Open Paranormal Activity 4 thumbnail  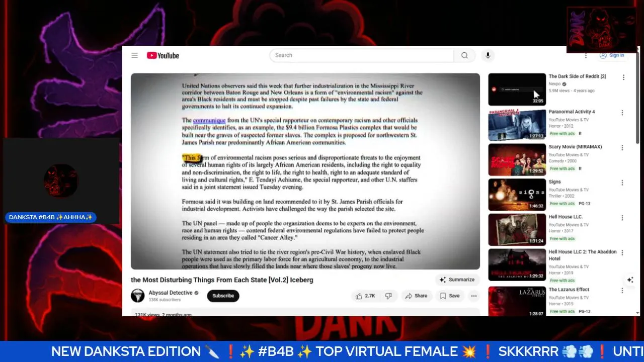point(517,125)
